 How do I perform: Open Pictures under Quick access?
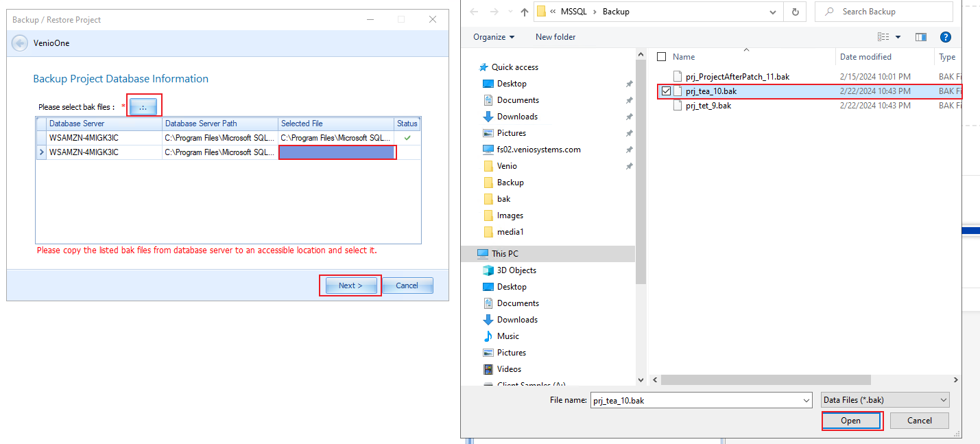512,133
